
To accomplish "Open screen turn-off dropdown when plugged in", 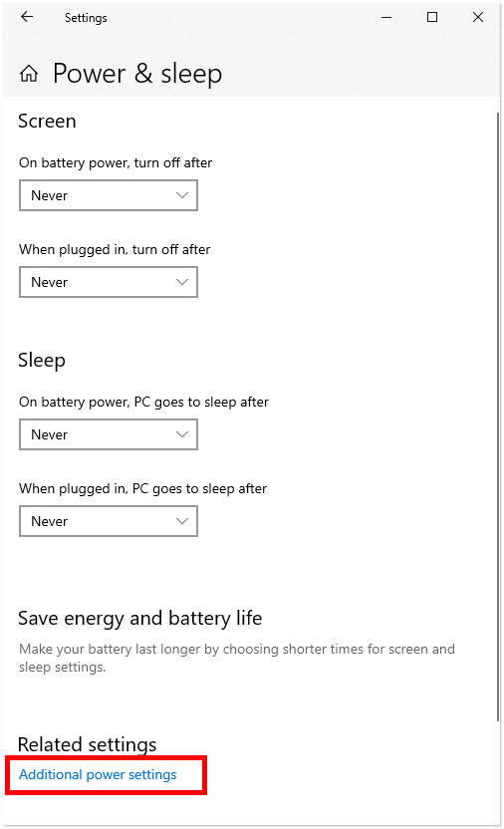I will 109,282.
